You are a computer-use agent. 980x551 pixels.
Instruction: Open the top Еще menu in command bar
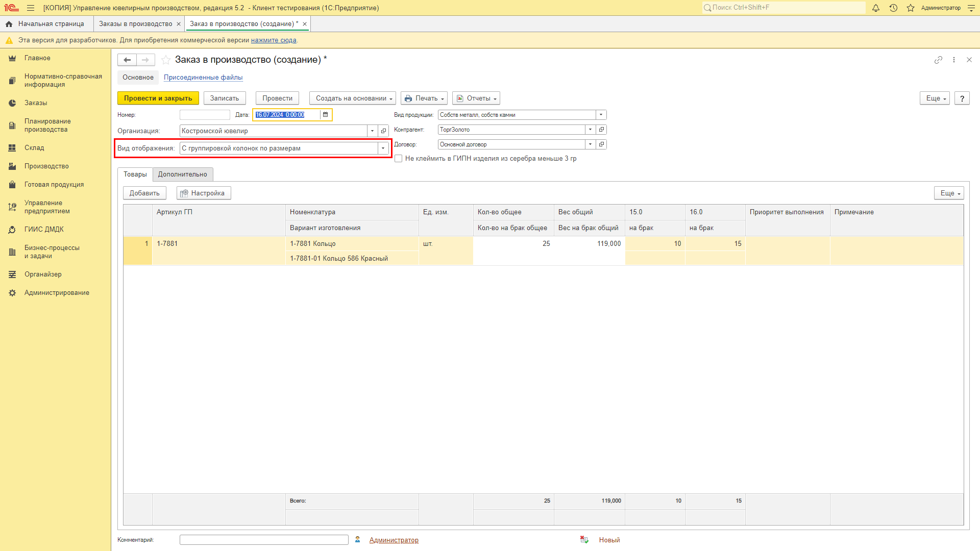click(935, 98)
